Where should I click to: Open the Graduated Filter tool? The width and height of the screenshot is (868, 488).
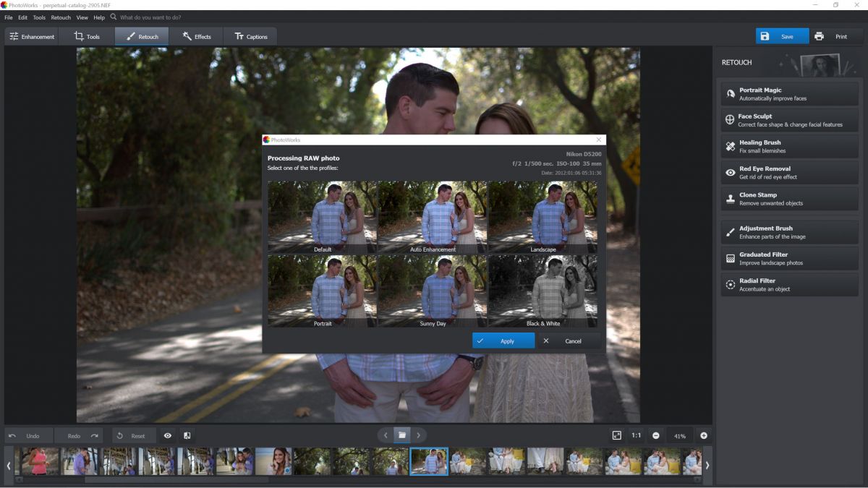click(788, 258)
